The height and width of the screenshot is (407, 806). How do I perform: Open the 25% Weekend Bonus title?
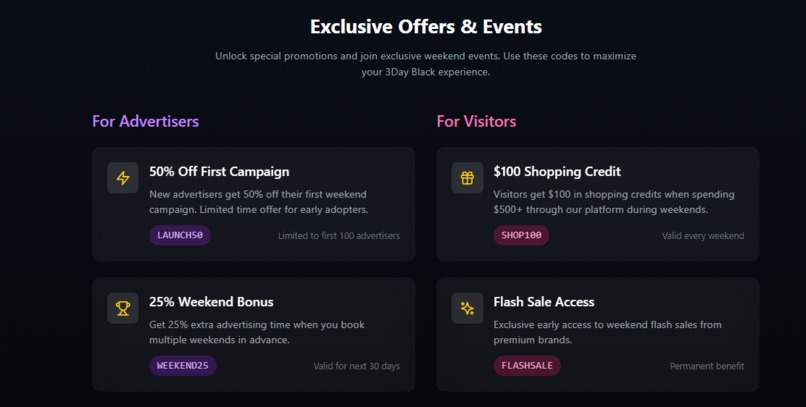click(211, 302)
